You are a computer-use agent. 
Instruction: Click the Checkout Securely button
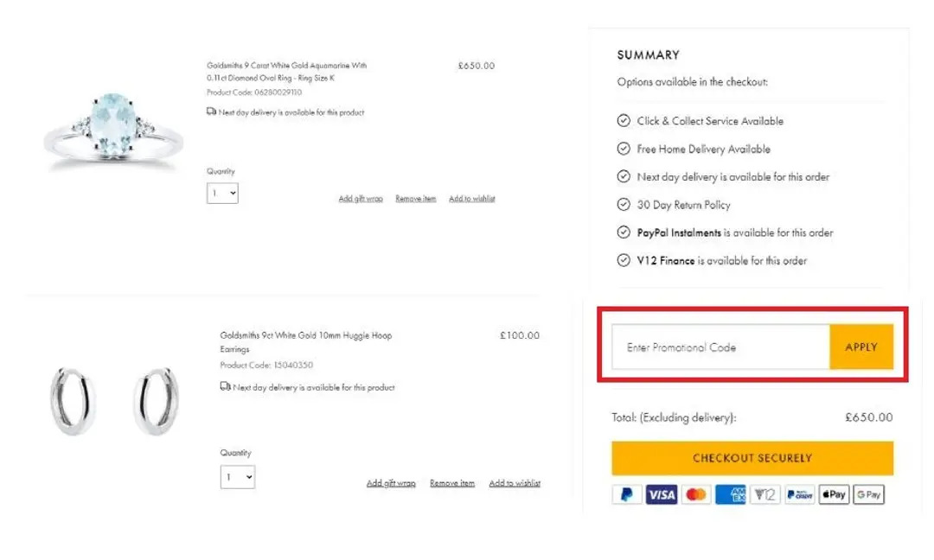(x=752, y=458)
